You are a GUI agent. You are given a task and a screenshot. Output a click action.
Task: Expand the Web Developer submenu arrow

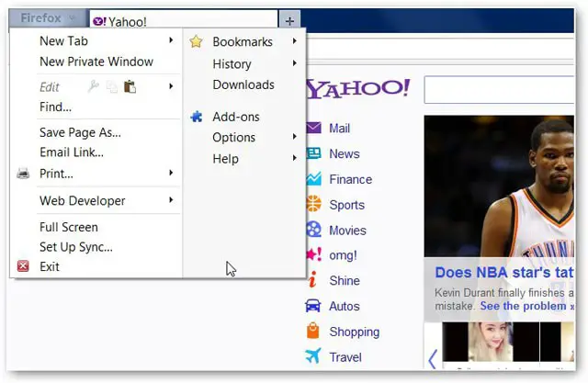(x=171, y=200)
